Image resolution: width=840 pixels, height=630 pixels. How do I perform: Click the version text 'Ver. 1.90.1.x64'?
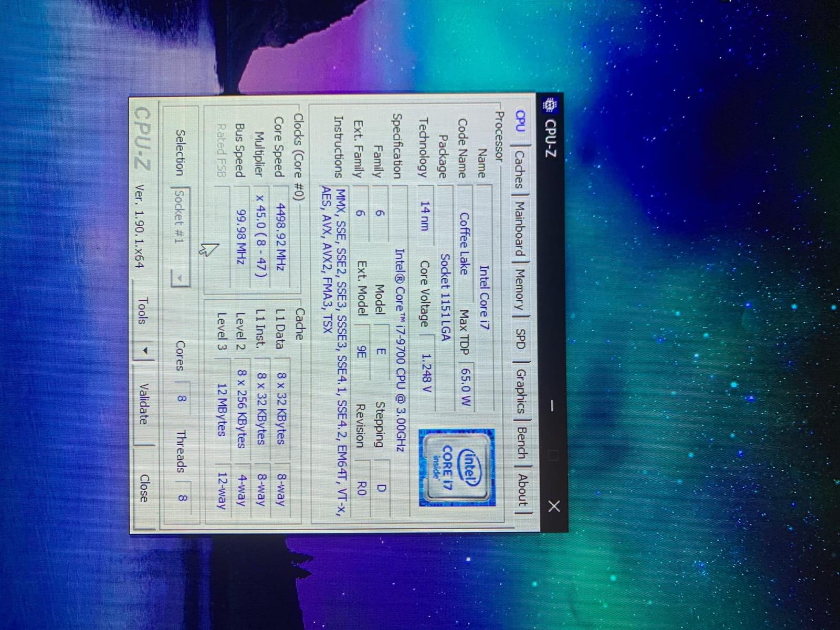point(140,226)
